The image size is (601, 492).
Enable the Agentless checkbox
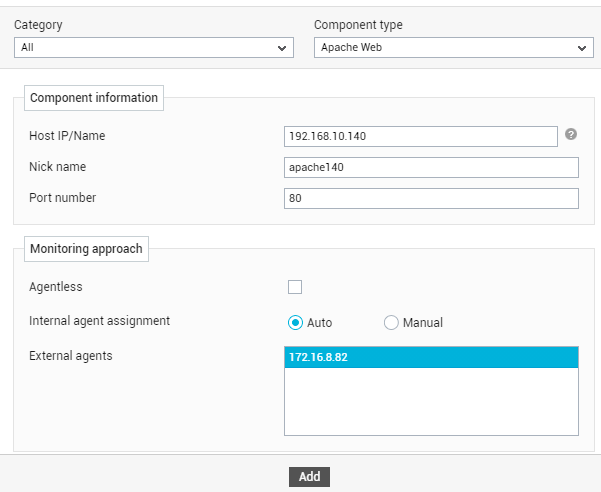[295, 287]
